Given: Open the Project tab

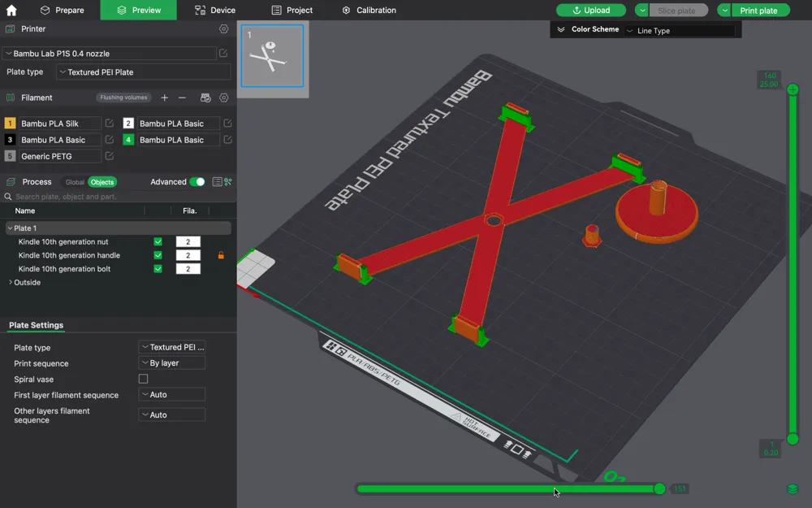Looking at the screenshot, I should click(292, 10).
